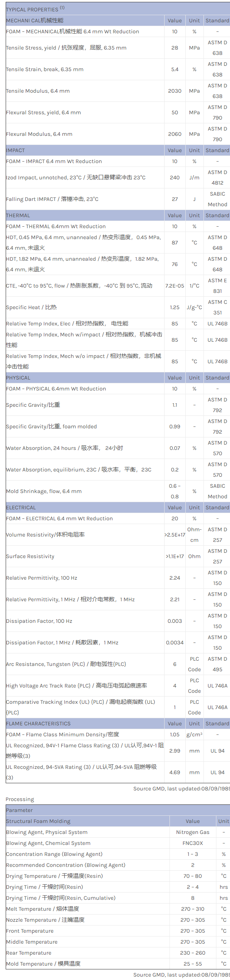Screen dimensions: 230x980
Task: Select the Nitrogen Gas blowing agent value
Action: (x=193, y=832)
